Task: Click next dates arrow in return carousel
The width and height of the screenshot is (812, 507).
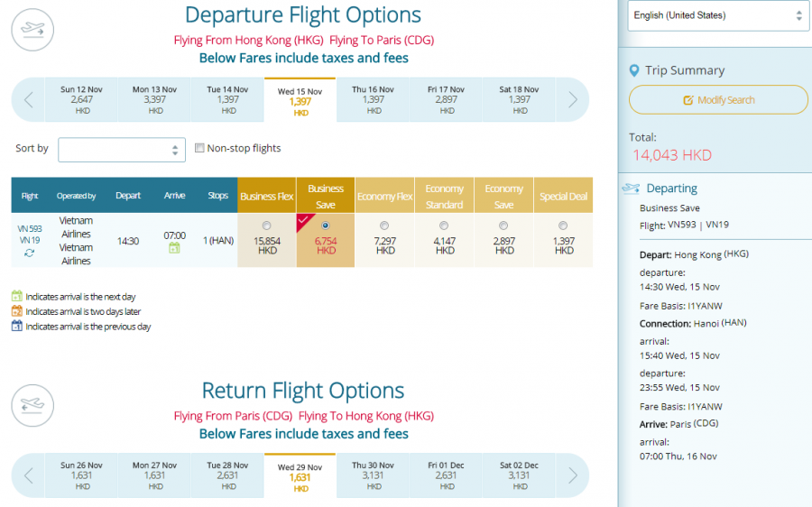Action: pos(572,475)
